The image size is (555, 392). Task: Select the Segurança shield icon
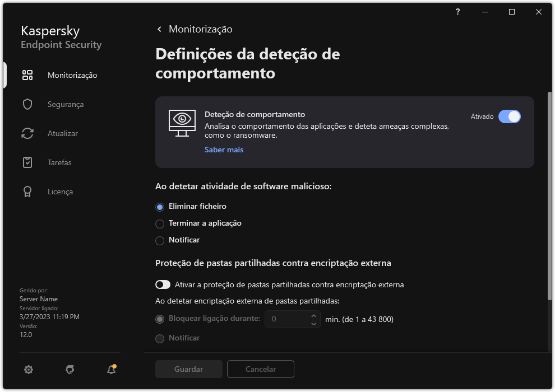[x=27, y=104]
